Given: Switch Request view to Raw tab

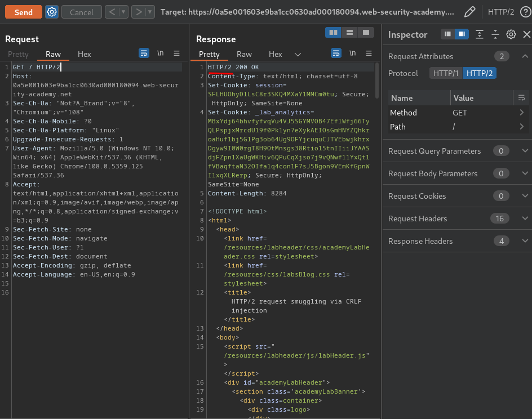Looking at the screenshot, I should click(53, 54).
